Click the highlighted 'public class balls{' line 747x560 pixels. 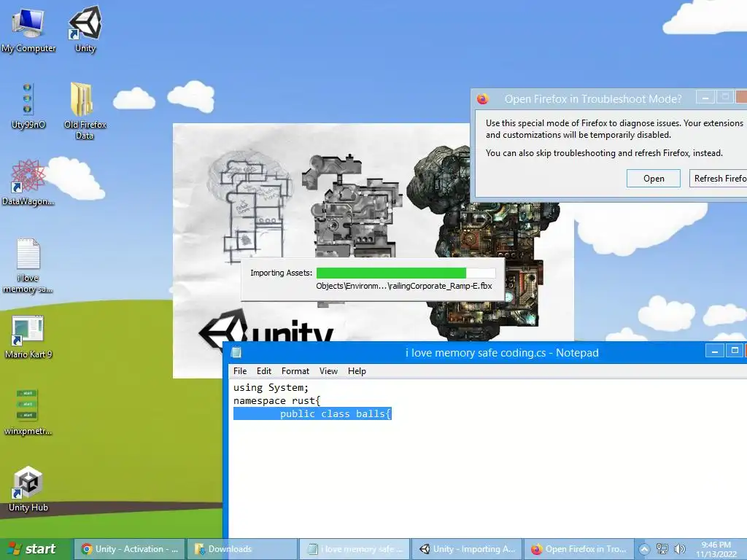(312, 414)
